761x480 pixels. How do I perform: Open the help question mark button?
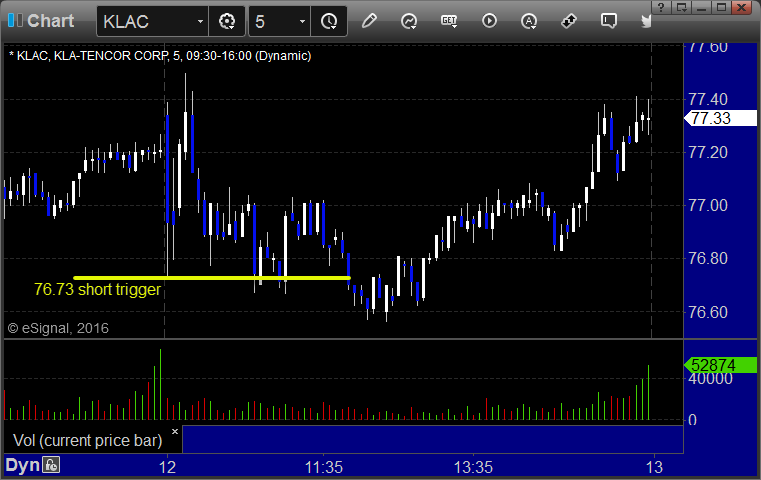[661, 7]
